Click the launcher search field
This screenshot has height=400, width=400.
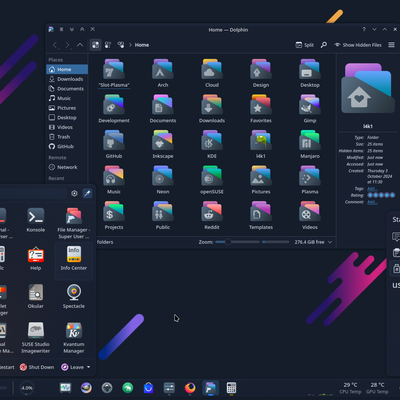pos(33,193)
